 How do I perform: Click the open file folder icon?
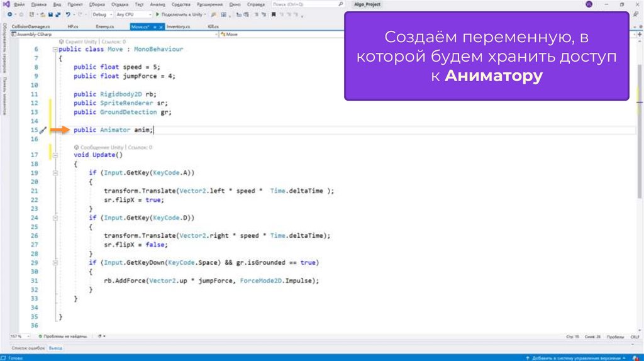coord(42,14)
